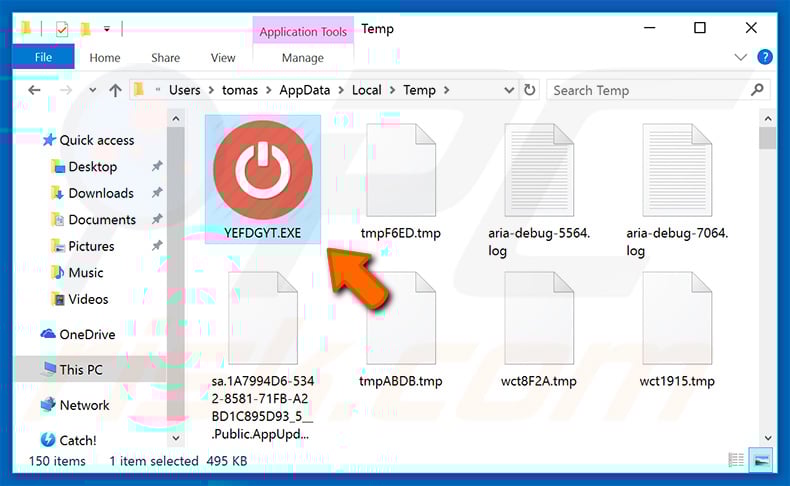The width and height of the screenshot is (790, 486).
Task: Expand chevron after Local in path
Action: tap(392, 91)
